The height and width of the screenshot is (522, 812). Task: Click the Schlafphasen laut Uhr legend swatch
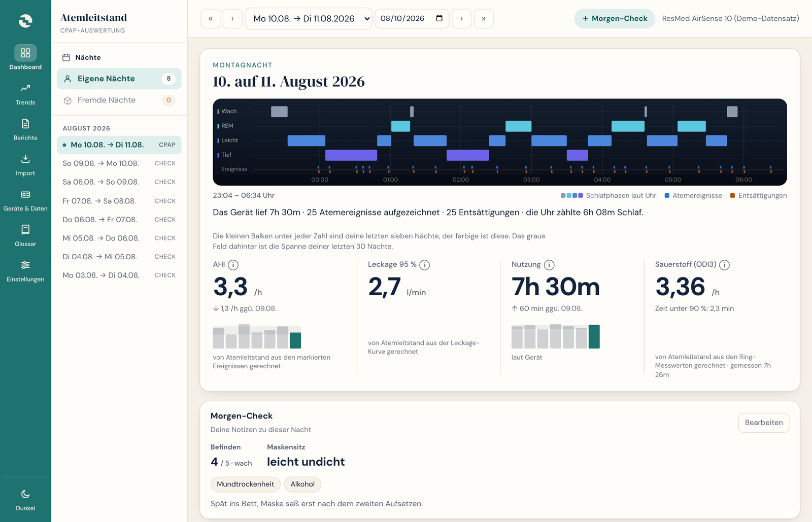pyautogui.click(x=572, y=195)
